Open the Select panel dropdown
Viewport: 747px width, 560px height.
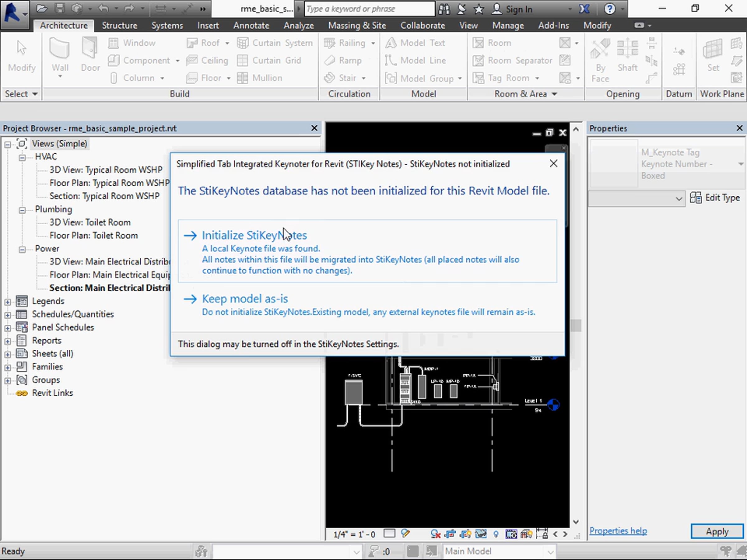click(x=35, y=94)
